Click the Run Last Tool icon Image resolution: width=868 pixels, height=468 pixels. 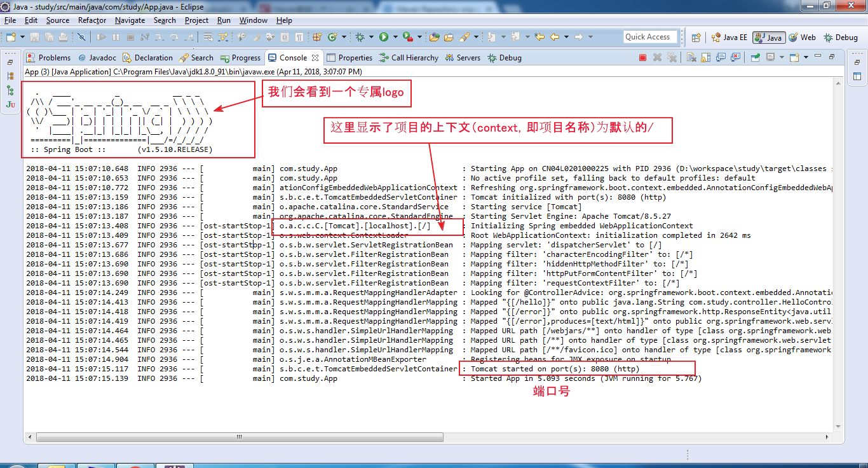pos(407,37)
